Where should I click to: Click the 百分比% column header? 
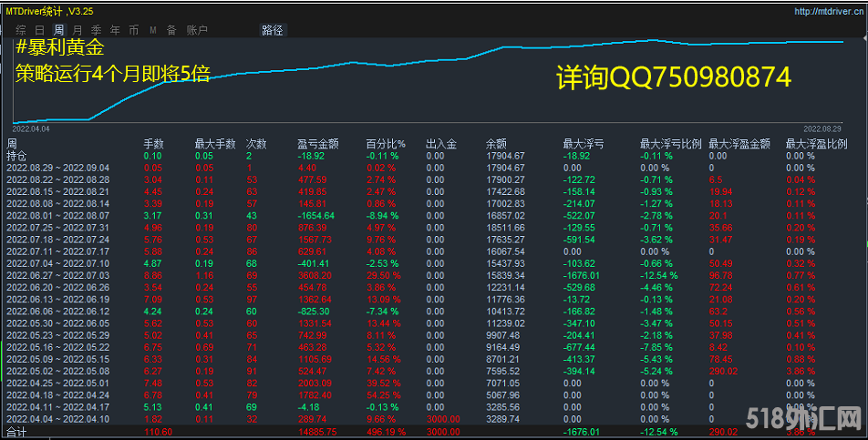(x=386, y=144)
